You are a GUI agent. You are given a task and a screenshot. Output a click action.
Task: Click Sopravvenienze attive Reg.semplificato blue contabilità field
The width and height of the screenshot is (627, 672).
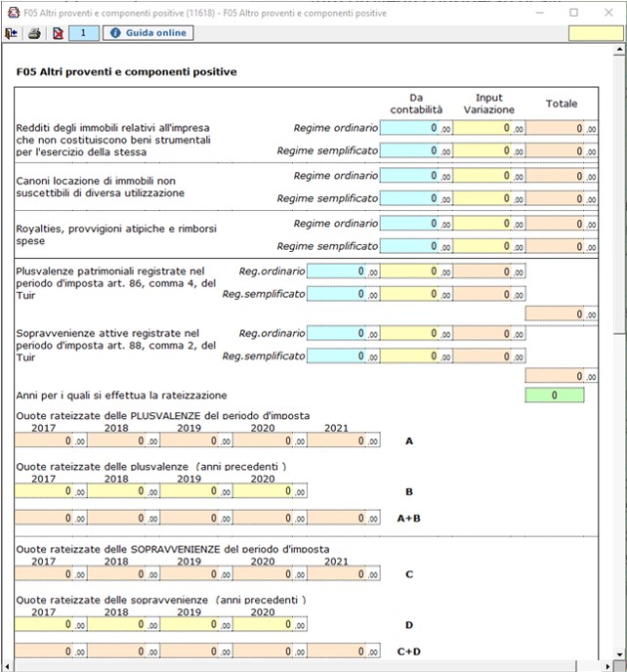coord(343,357)
